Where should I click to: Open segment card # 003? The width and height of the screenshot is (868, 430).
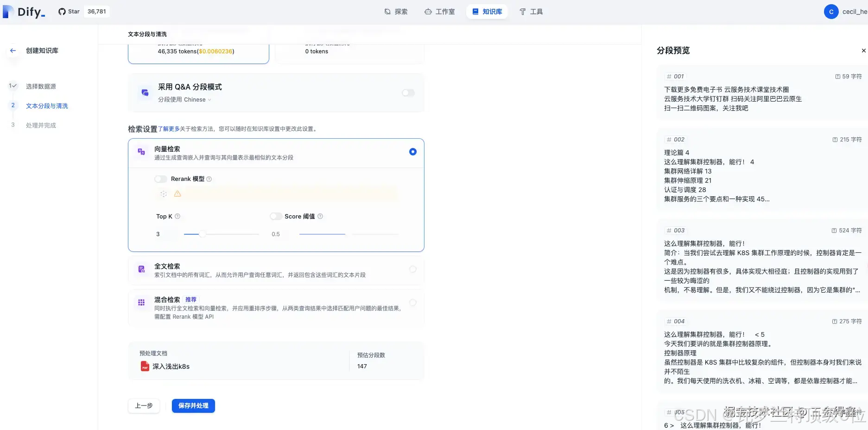762,261
